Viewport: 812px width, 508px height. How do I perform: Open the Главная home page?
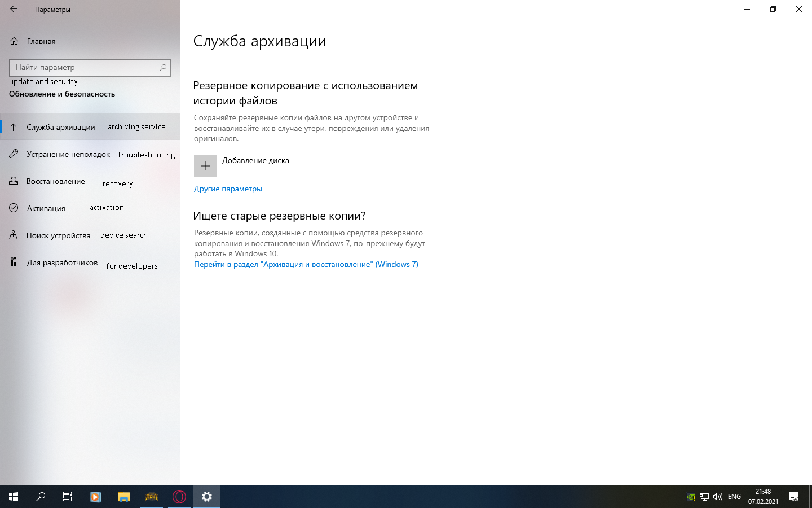point(90,41)
